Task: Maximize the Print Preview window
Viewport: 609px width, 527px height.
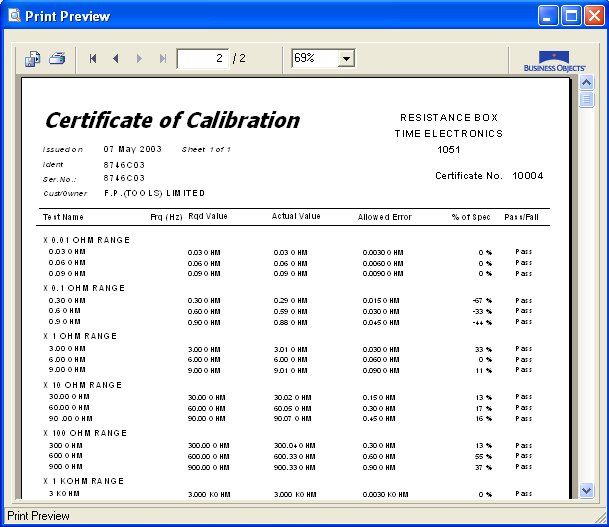Action: click(570, 16)
